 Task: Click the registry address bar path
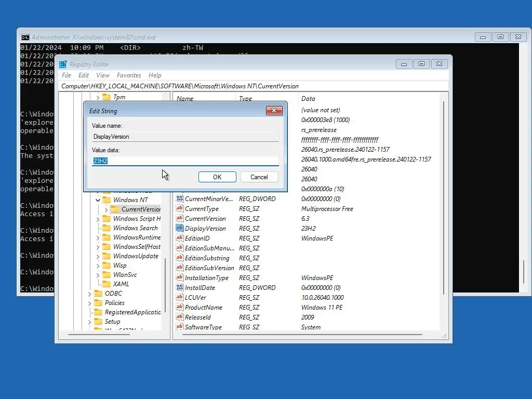click(180, 86)
